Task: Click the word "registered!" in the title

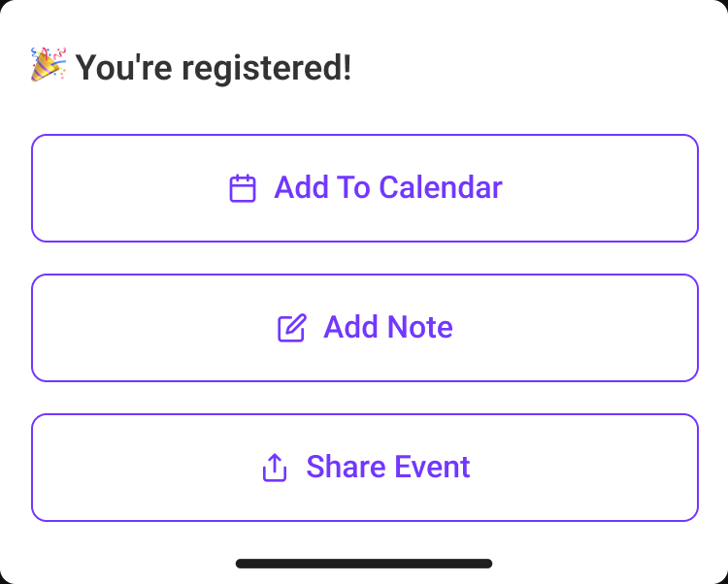Action: [267, 69]
